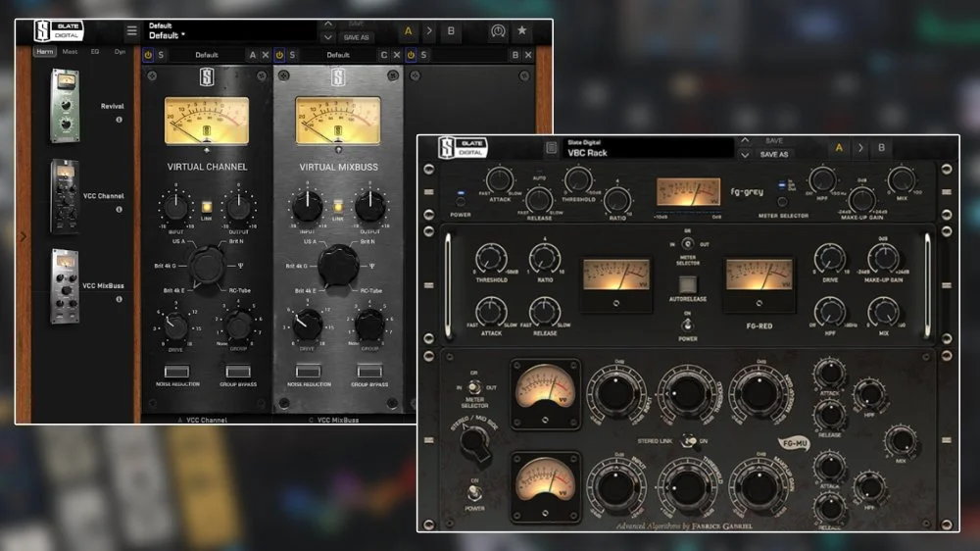Select slot A in the VBC Rack window
Screen dimensions: 980x551
coord(839,148)
